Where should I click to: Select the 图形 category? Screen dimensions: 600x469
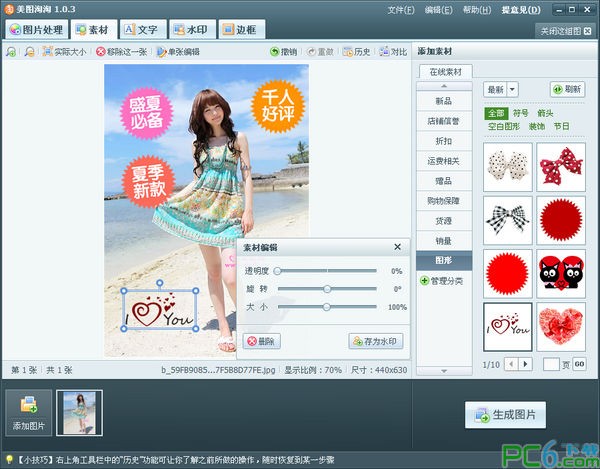point(444,261)
